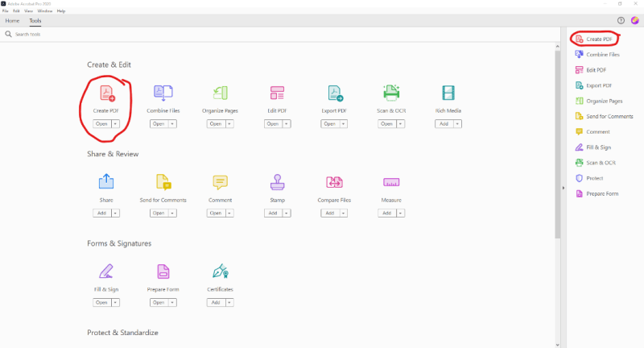The image size is (644, 348).
Task: Select the Combine Files tool icon
Action: click(x=163, y=93)
